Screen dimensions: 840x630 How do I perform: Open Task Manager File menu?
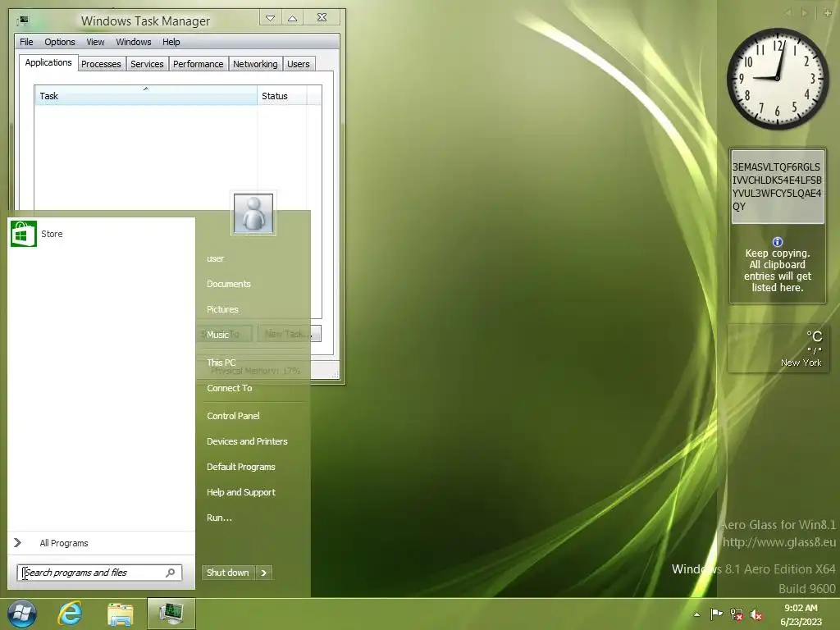pyautogui.click(x=26, y=42)
